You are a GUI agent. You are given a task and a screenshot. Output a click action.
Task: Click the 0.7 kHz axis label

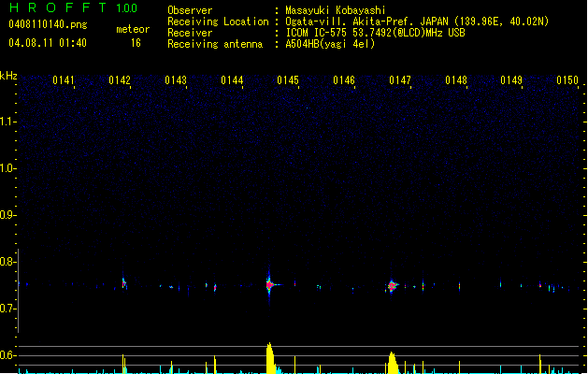[x=7, y=309]
